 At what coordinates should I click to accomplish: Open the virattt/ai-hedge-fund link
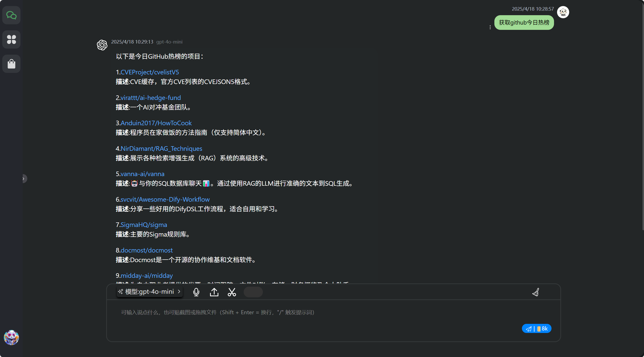[x=151, y=98]
